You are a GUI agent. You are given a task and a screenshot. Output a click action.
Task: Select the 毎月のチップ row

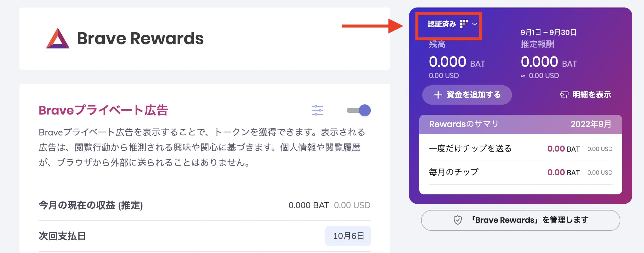520,172
